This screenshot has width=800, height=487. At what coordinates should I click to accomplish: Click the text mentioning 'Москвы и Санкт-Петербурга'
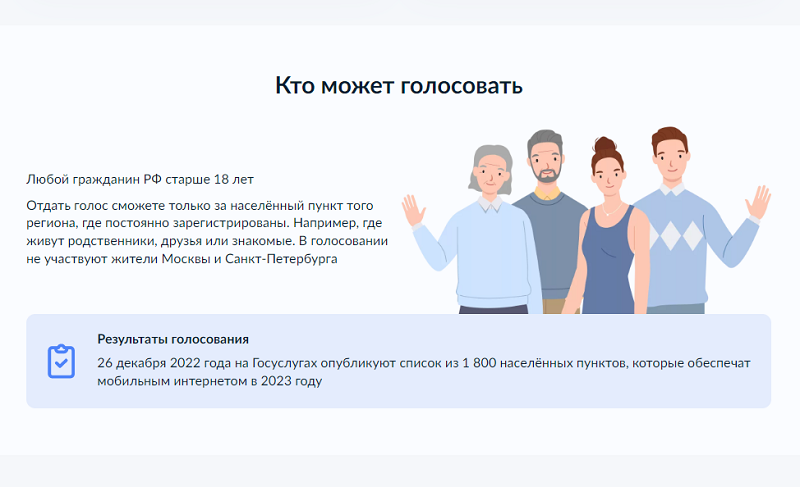point(249,259)
